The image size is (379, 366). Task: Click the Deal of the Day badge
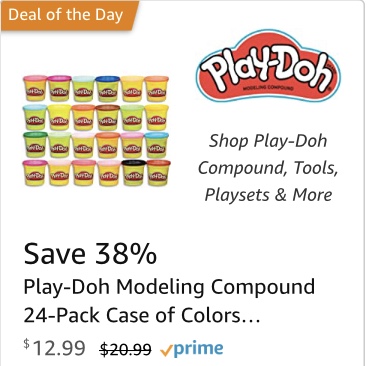[x=69, y=15]
